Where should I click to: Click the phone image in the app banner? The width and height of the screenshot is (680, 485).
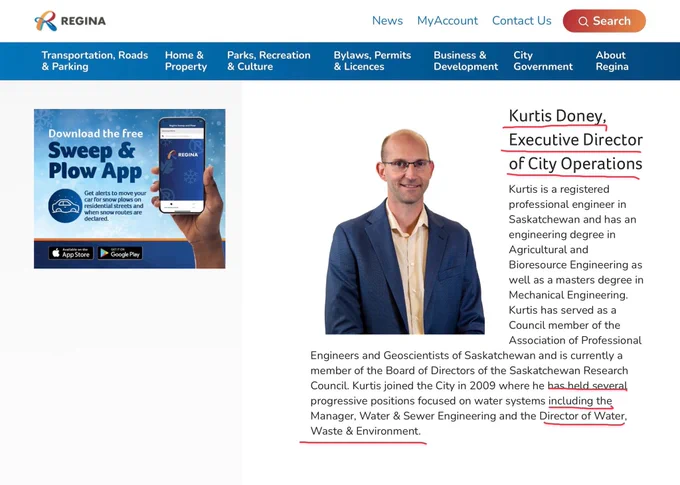point(182,165)
